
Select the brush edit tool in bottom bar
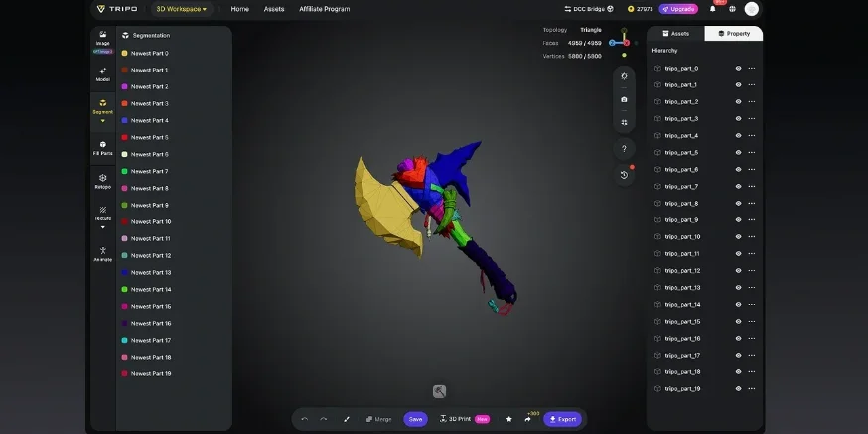pyautogui.click(x=347, y=419)
